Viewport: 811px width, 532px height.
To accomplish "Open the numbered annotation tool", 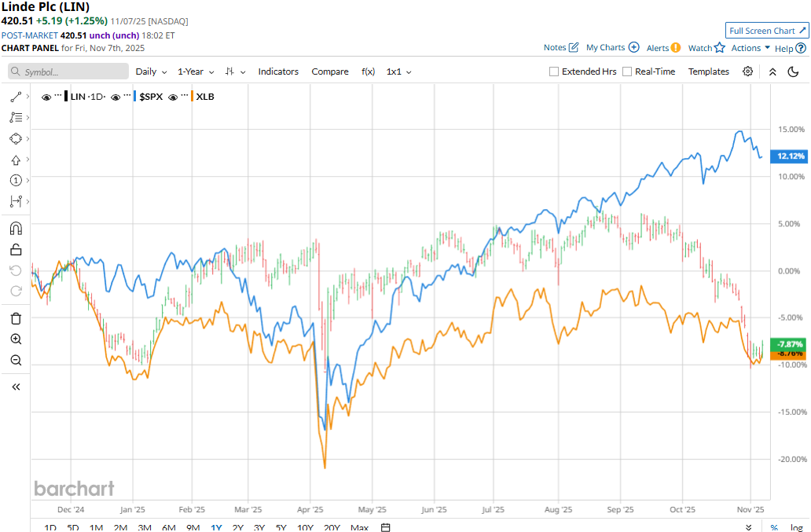I will (16, 181).
